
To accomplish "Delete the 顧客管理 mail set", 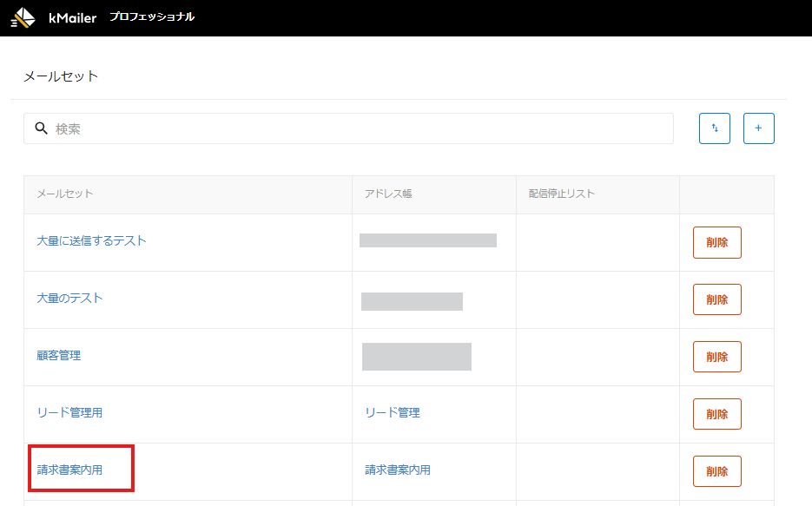I will [716, 358].
